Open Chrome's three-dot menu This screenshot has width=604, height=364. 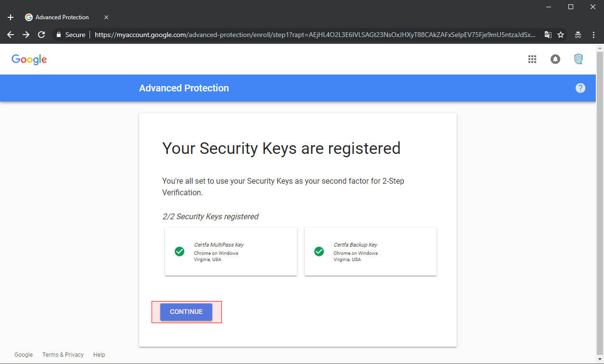(593, 35)
